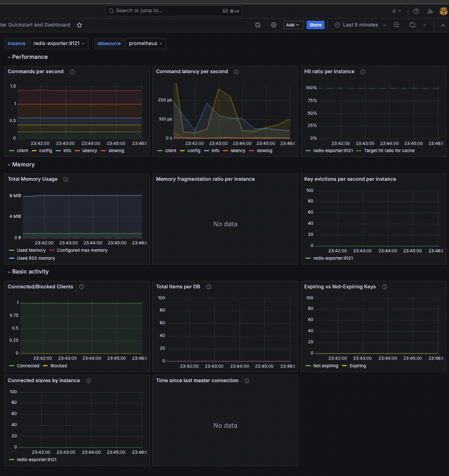Viewport: 449px width, 476px height.
Task: Click the keyboard shortcut hint in search
Action: click(x=231, y=11)
